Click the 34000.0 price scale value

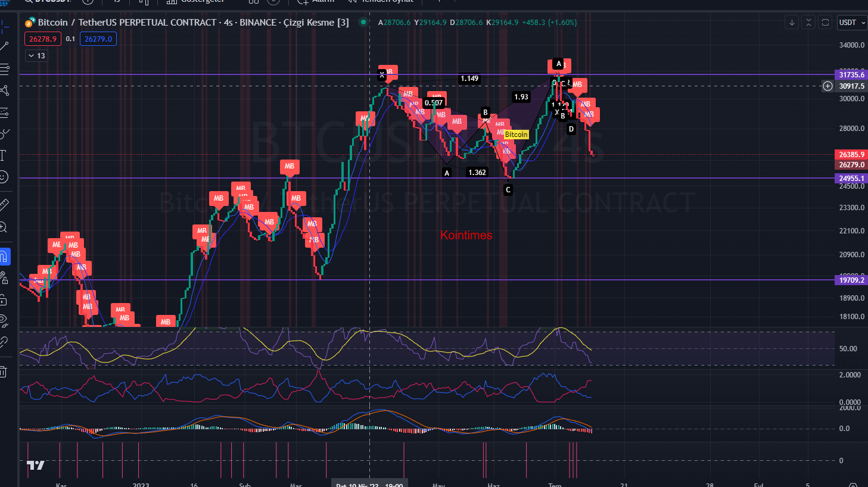click(851, 45)
